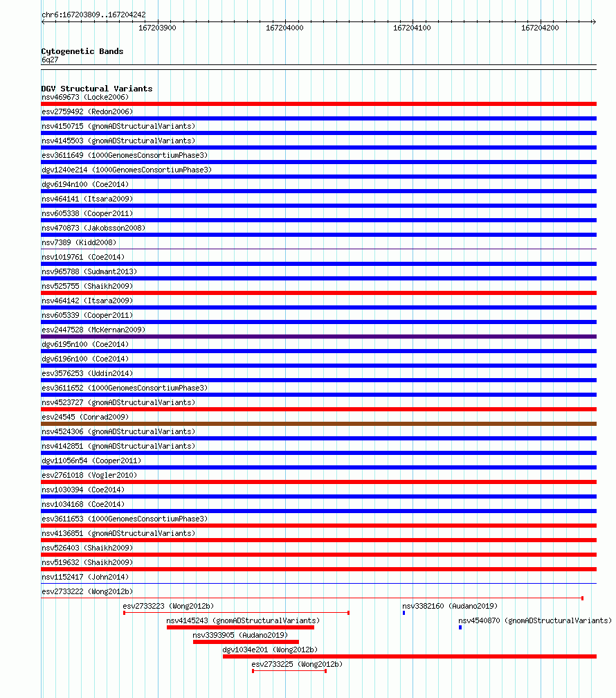Click nsv7389 (Kidd2008) label
Viewport: 616px width, 698px height.
pyautogui.click(x=79, y=242)
